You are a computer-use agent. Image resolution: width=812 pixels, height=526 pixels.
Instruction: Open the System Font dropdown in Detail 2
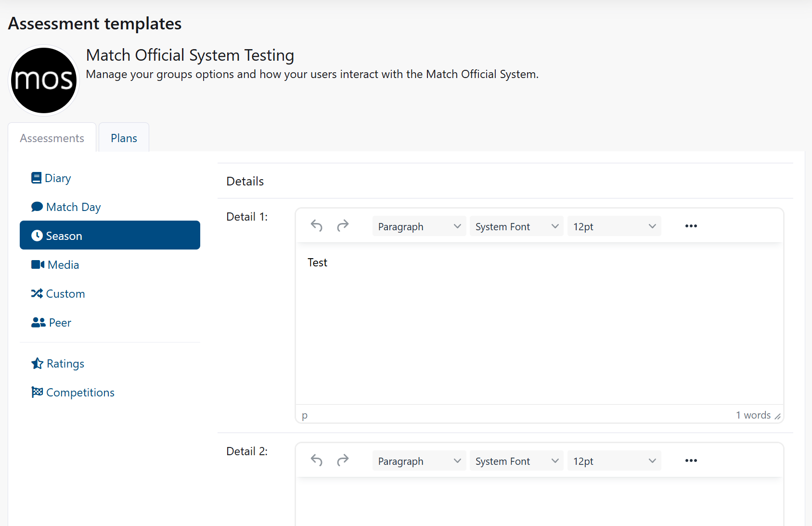coord(516,461)
